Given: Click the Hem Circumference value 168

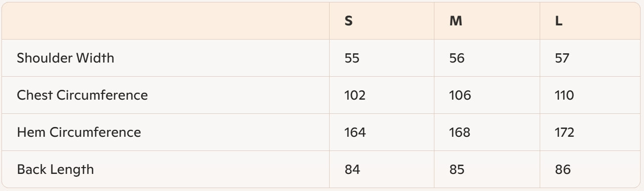Looking at the screenshot, I should pyautogui.click(x=460, y=132).
